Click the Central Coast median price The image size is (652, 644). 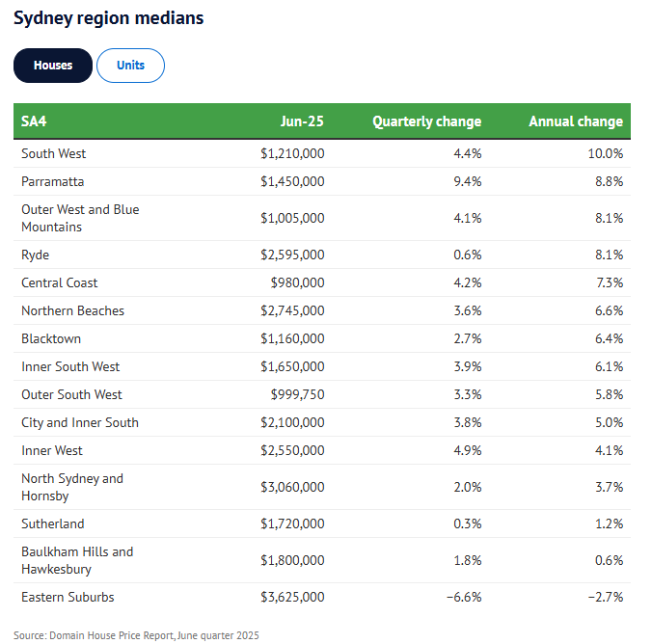click(x=298, y=282)
